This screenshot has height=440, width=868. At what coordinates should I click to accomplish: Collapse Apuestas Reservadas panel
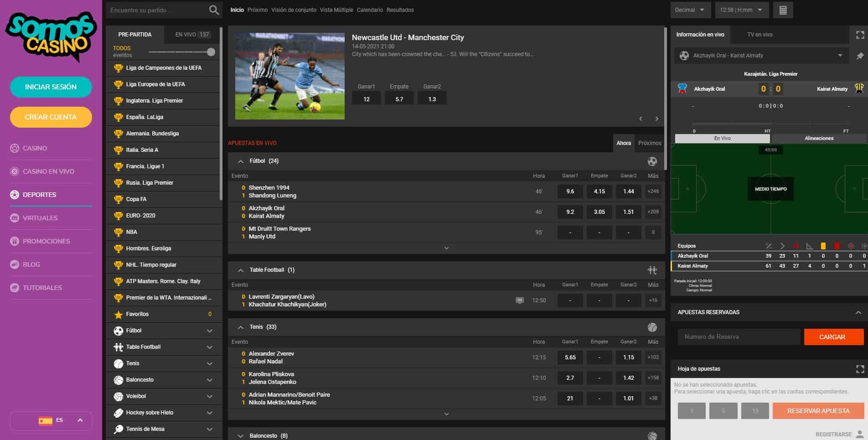point(858,312)
